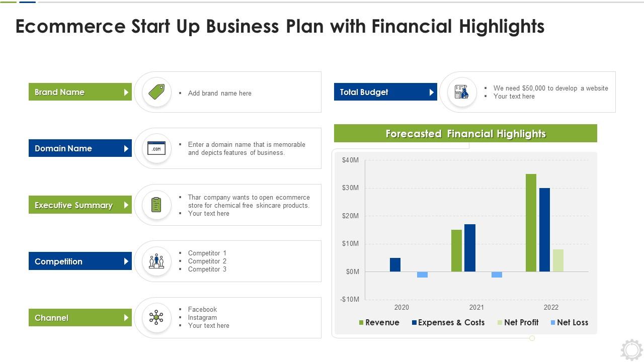Viewport: 644px width, 362px height.
Task: Click the brand name price tag icon
Action: pos(156,92)
